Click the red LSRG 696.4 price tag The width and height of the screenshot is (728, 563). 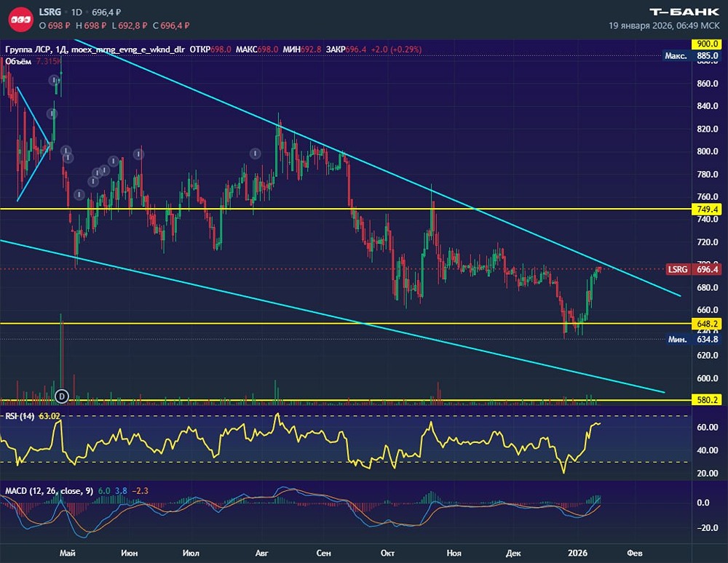(x=694, y=269)
